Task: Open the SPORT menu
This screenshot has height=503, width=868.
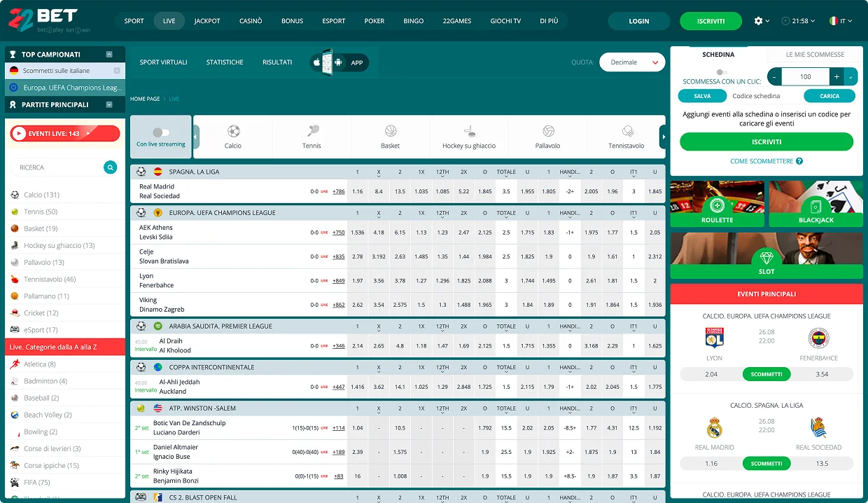Action: pos(134,21)
